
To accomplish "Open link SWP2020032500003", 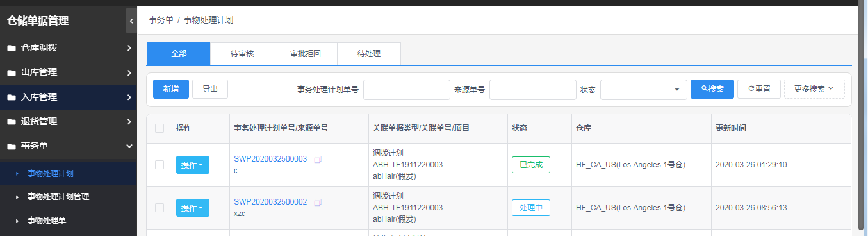I will pyautogui.click(x=270, y=159).
